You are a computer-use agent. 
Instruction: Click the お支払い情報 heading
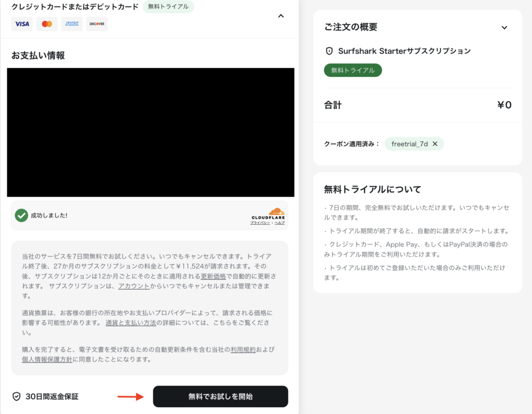[38, 55]
